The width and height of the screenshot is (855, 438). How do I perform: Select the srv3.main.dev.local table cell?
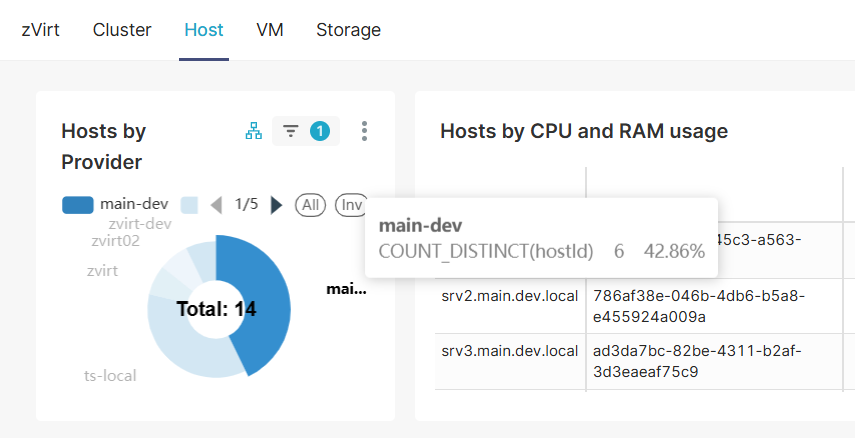coord(510,361)
